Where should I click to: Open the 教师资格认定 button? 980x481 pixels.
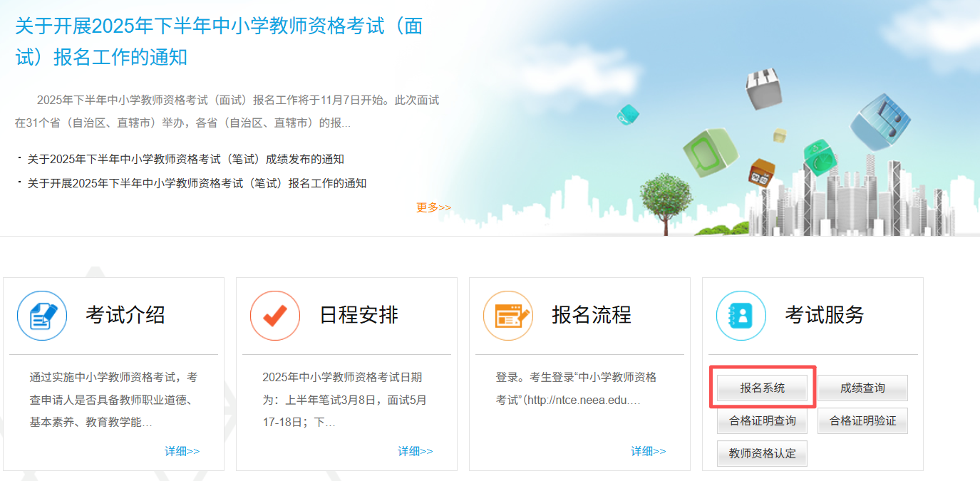coord(762,454)
